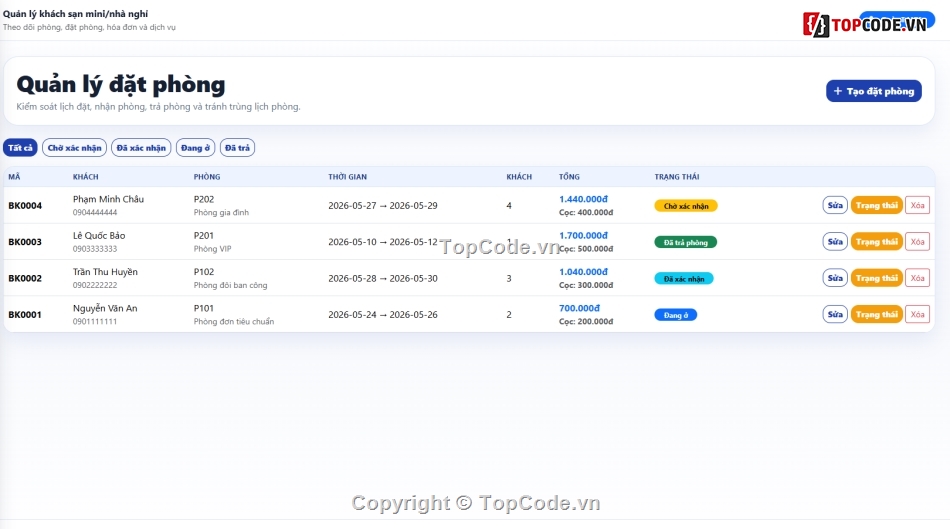Edit booking BK0004 with Sửa
950x529 pixels.
pos(835,205)
